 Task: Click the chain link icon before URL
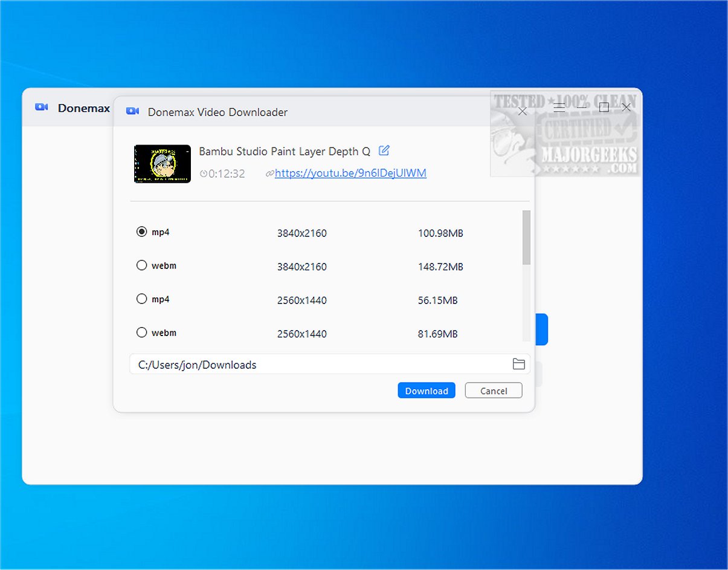[x=270, y=173]
